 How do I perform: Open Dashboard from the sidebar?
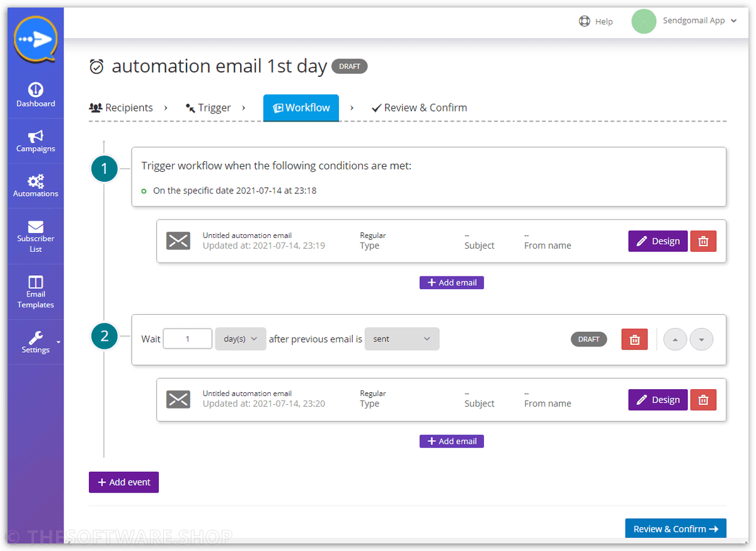coord(35,95)
